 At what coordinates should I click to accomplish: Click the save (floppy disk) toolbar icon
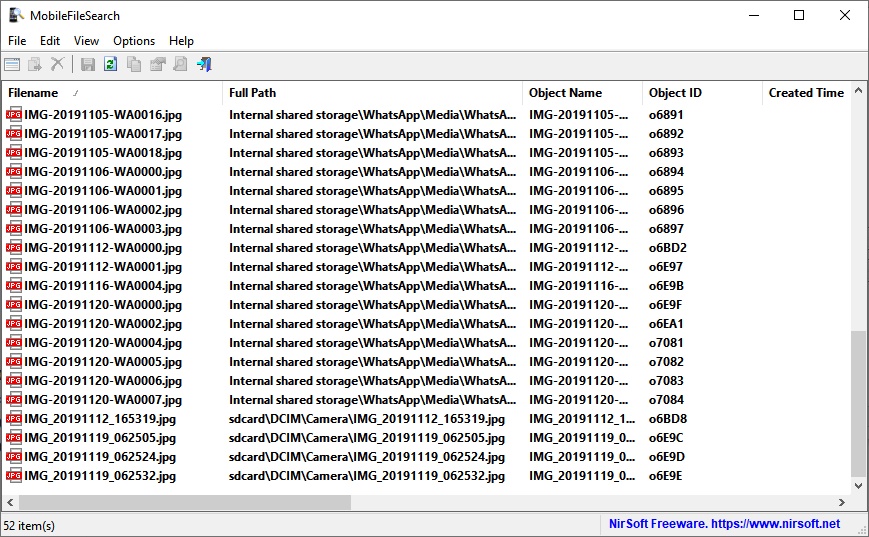[88, 64]
